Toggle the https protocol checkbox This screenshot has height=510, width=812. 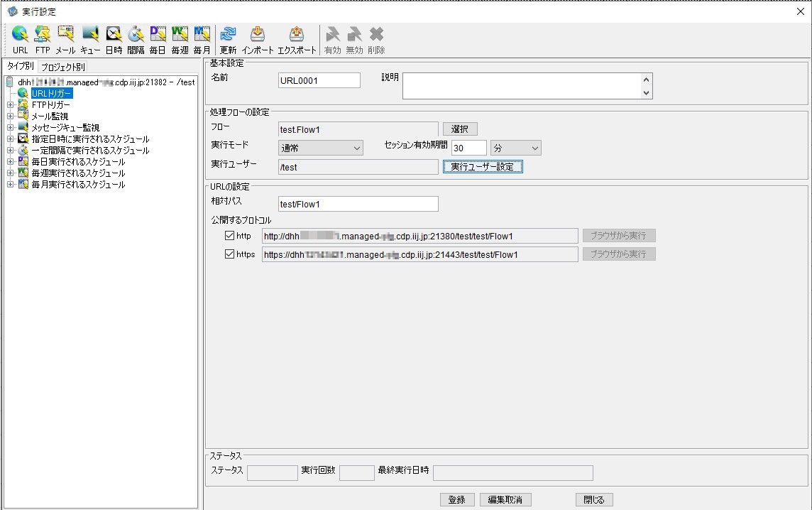229,254
